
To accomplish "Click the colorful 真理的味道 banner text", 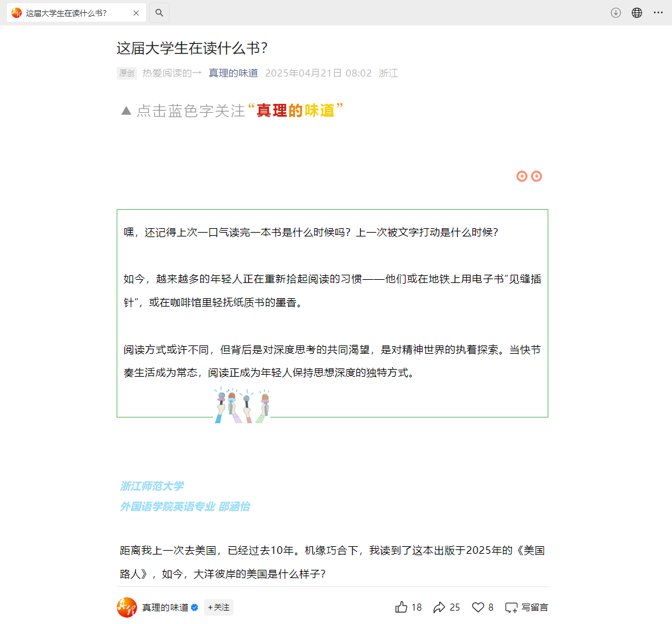I will [295, 110].
